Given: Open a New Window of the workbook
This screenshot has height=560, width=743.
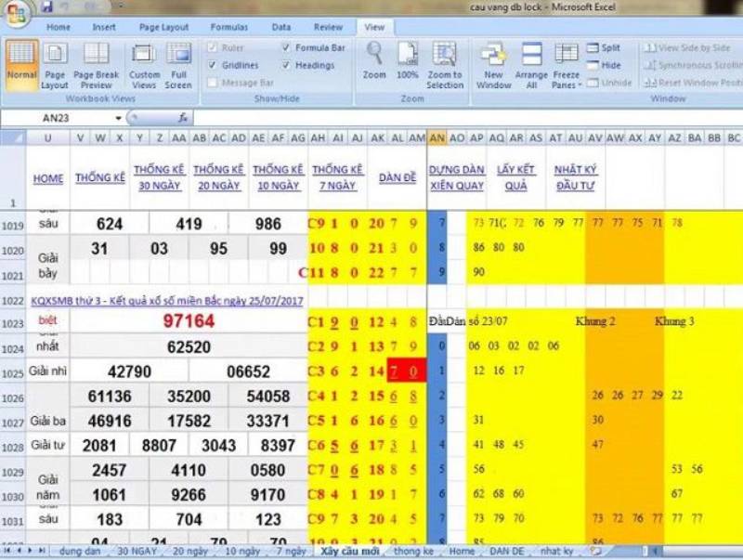Looking at the screenshot, I should coord(495,65).
